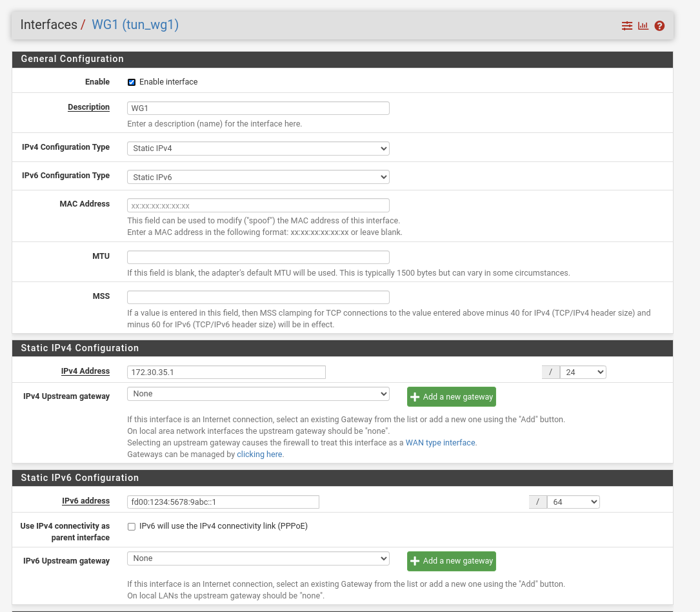Navigate to the Interfaces breadcrumb
700x612 pixels.
tap(48, 25)
